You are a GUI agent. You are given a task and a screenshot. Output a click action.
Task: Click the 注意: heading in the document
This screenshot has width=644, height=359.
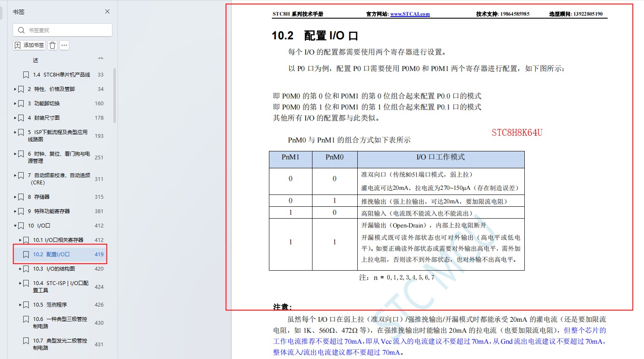tap(282, 307)
